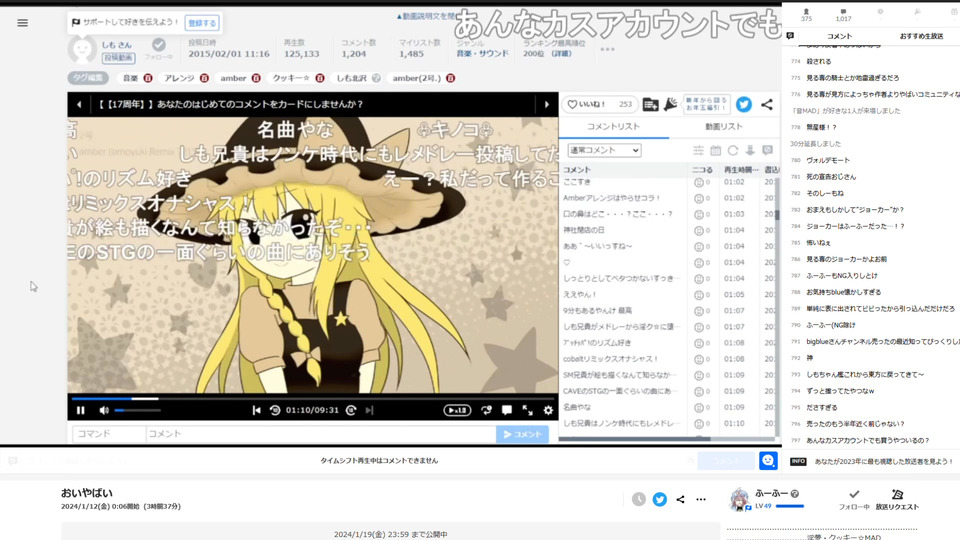Focus the コマンド command field
Screen dimensions: 960x540
(109, 433)
